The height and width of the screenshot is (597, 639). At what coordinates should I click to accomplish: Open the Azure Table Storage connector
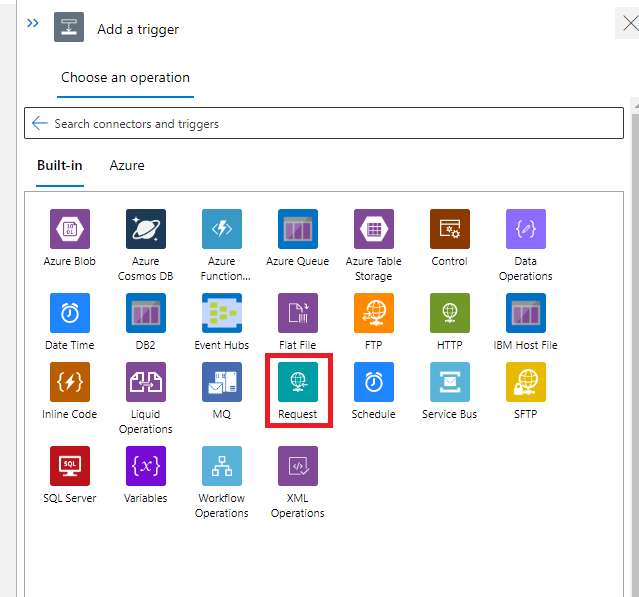pyautogui.click(x=374, y=229)
